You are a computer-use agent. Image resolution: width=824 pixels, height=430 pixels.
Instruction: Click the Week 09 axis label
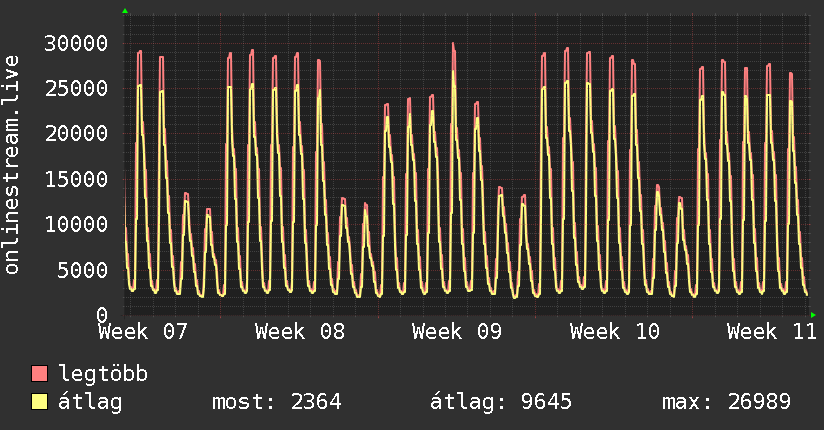click(457, 332)
